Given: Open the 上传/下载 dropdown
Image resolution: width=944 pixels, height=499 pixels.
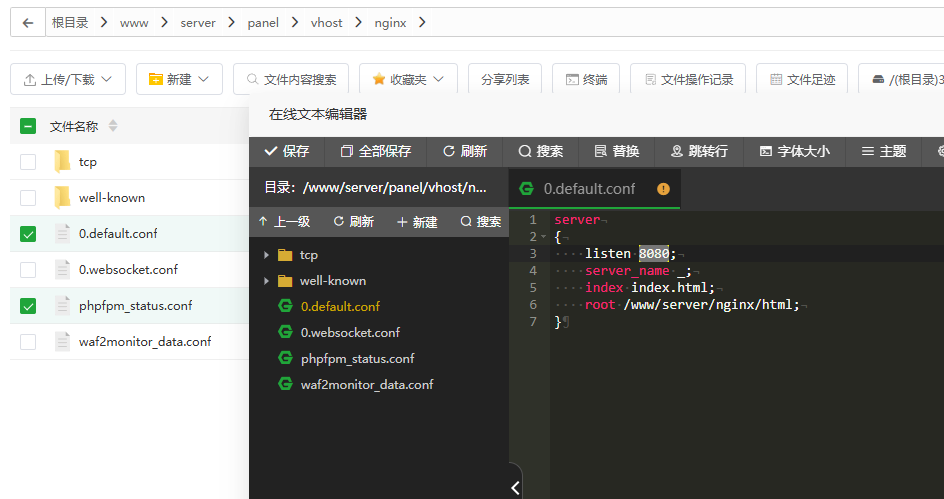Looking at the screenshot, I should pos(68,79).
